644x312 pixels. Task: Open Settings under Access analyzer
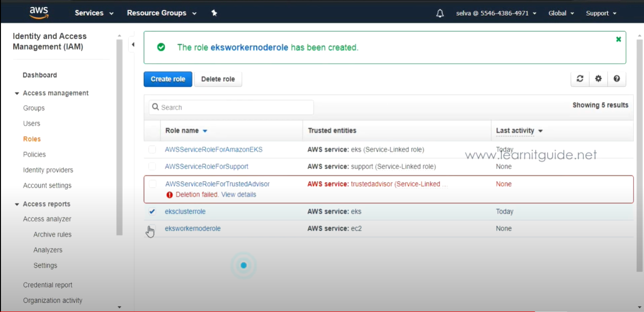[x=45, y=266]
